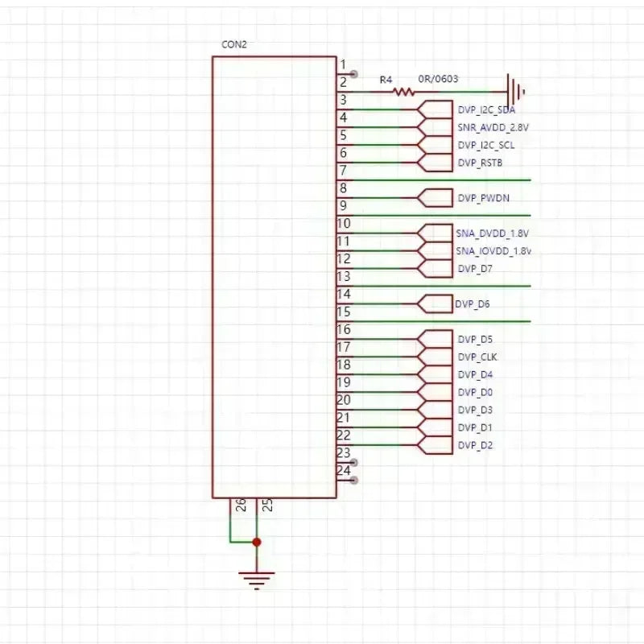Click the DVP_RSTB net label

pos(480,163)
